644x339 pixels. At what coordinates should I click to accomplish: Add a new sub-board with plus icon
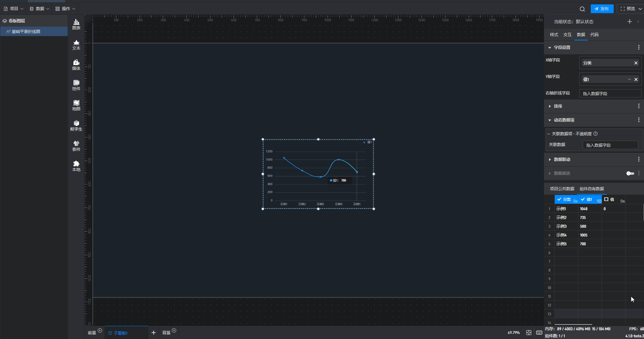(154, 333)
